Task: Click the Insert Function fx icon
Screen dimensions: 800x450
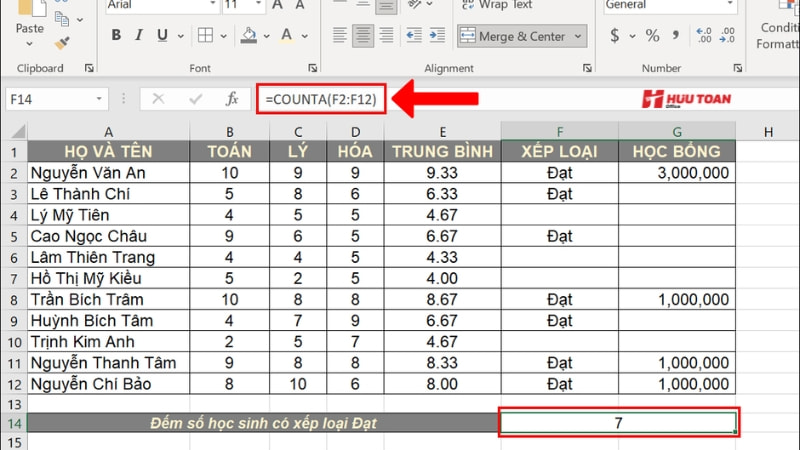Action: click(x=232, y=99)
